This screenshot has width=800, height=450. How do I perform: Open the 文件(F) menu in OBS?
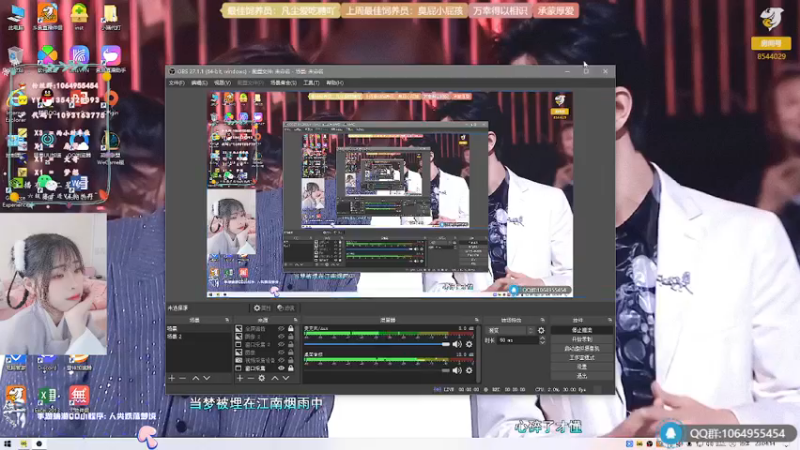177,83
